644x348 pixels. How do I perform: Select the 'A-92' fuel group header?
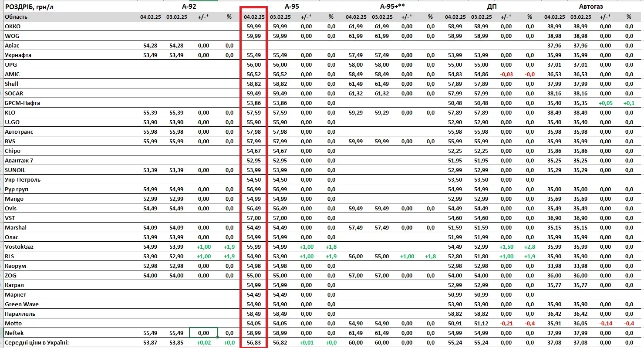[x=189, y=7]
